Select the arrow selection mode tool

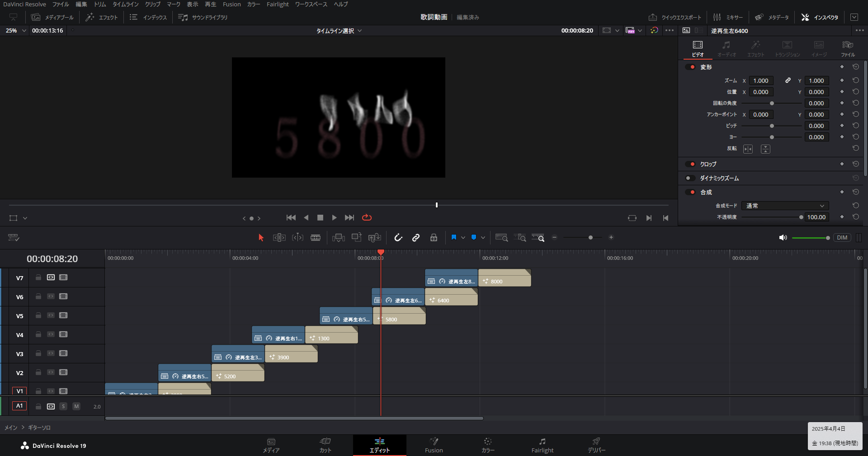click(261, 238)
